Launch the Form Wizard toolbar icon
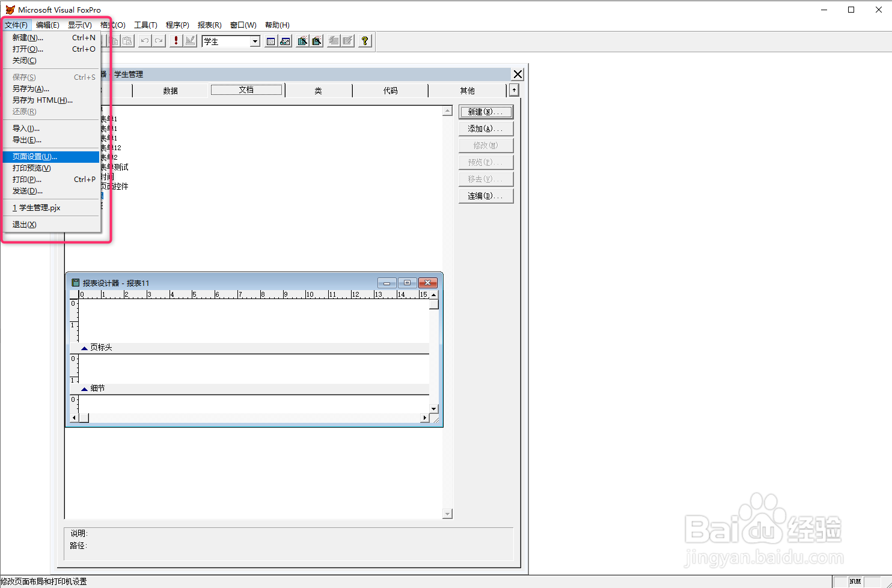The height and width of the screenshot is (588, 892). tap(302, 41)
